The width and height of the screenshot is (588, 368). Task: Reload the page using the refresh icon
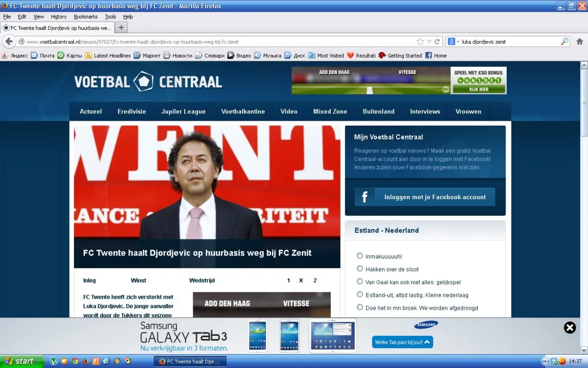pyautogui.click(x=437, y=42)
